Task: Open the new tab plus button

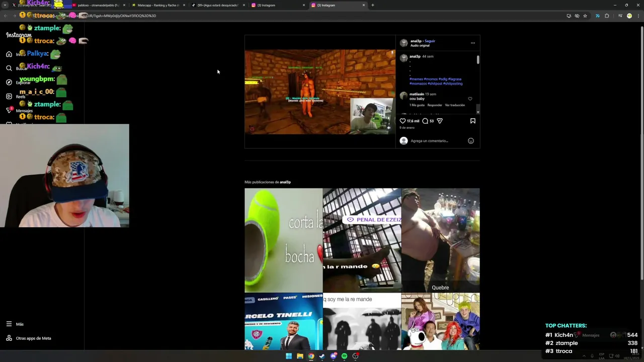Action: coord(372,5)
